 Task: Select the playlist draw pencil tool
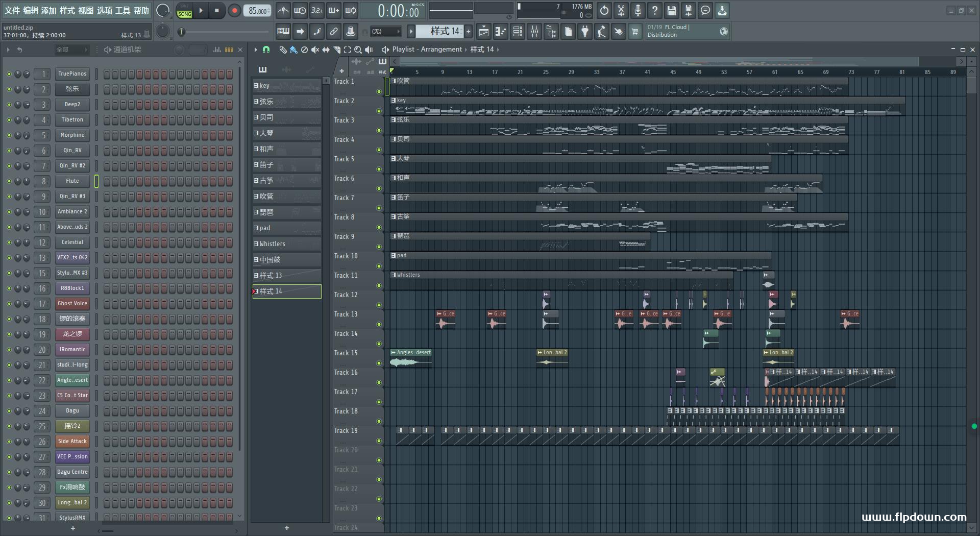coord(283,50)
